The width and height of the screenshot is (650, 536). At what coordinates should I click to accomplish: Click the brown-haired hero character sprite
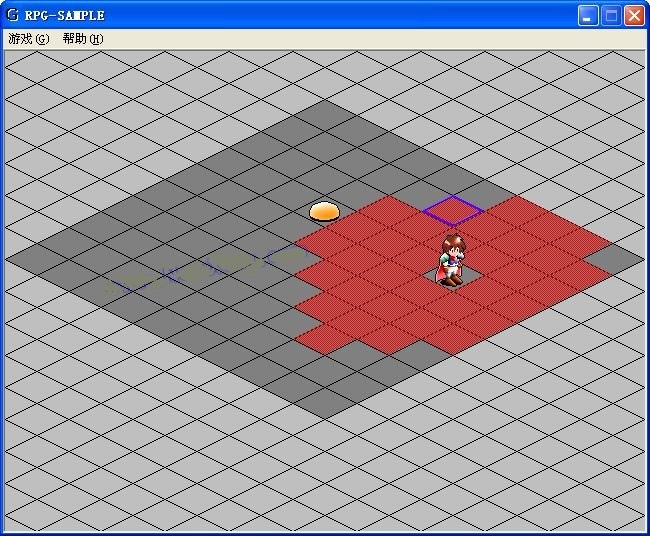[451, 260]
